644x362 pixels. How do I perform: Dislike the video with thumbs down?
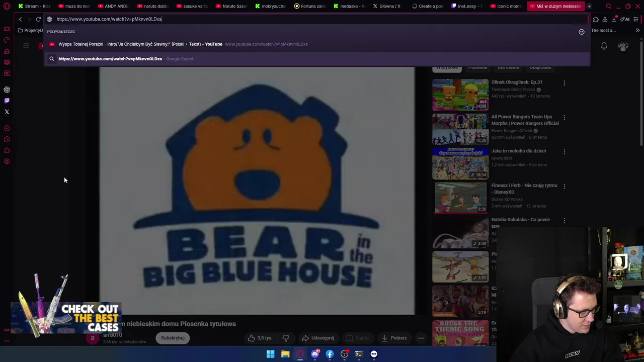[286, 338]
